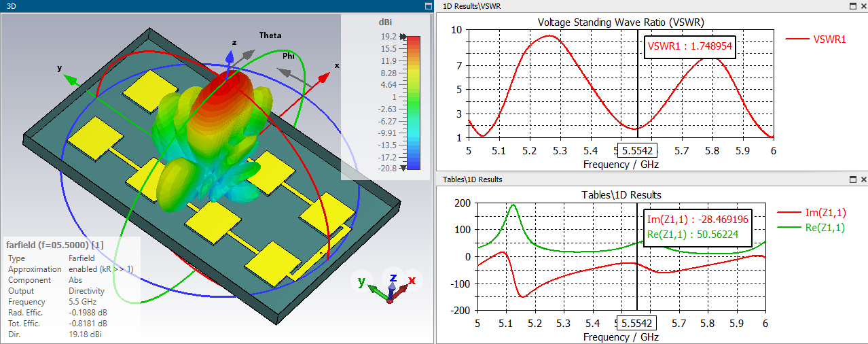Click the green y axis on orientation triad

pos(363,281)
